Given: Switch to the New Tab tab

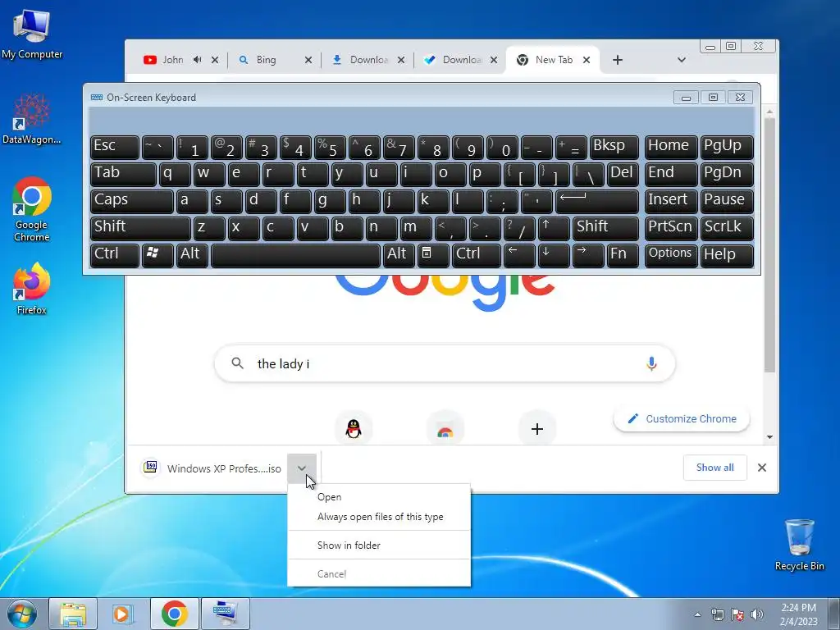Looking at the screenshot, I should 554,59.
